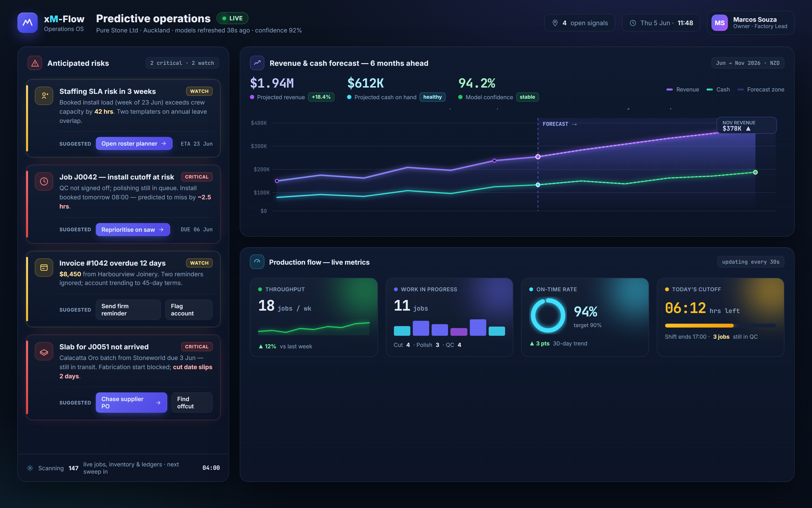
Task: Click the green cash endpoint marker
Action: click(x=755, y=172)
